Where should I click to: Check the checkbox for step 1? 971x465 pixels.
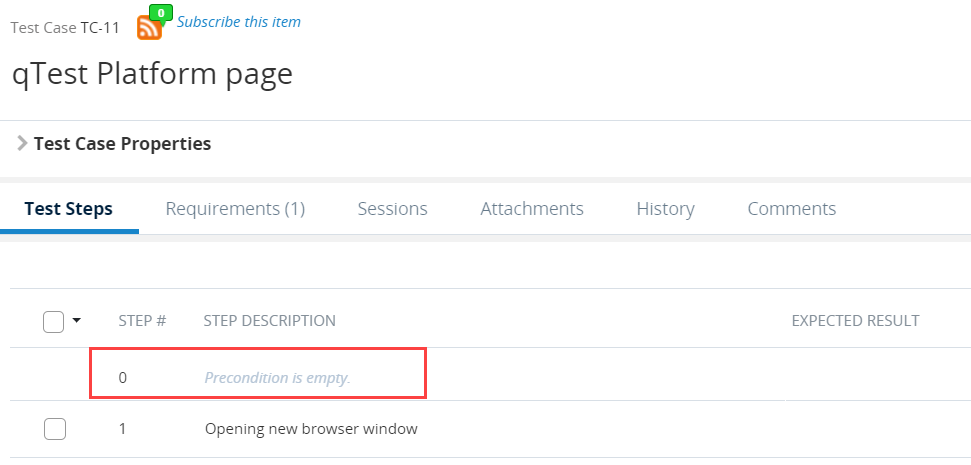[55, 429]
